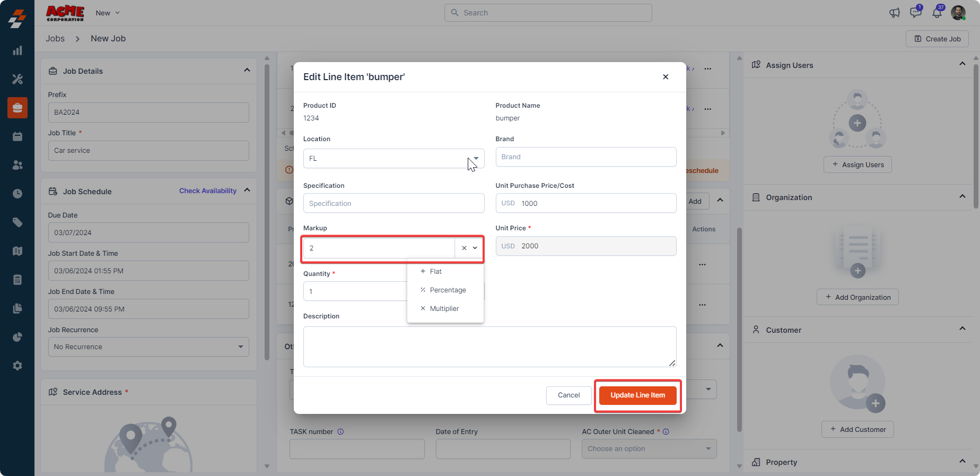Click the price tag sidebar icon
This screenshot has height=476, width=980.
tap(17, 222)
